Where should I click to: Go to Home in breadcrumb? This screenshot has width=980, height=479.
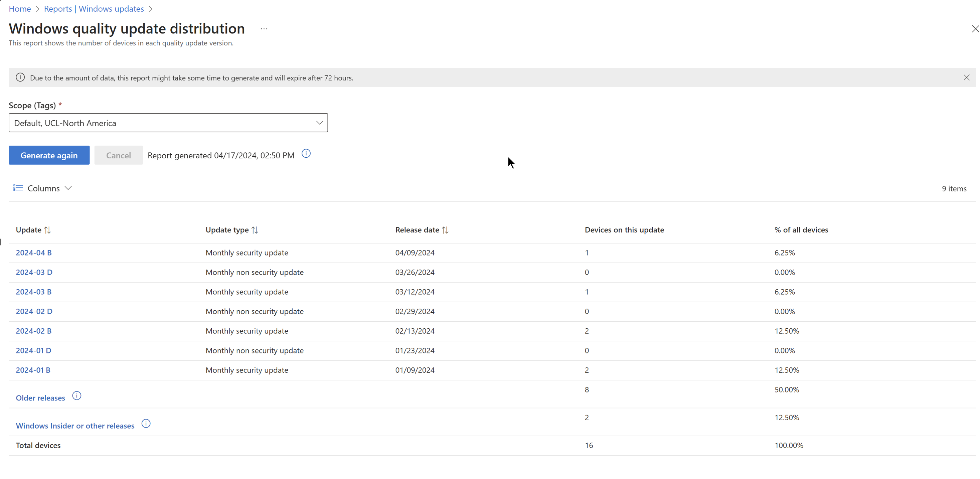[20, 9]
